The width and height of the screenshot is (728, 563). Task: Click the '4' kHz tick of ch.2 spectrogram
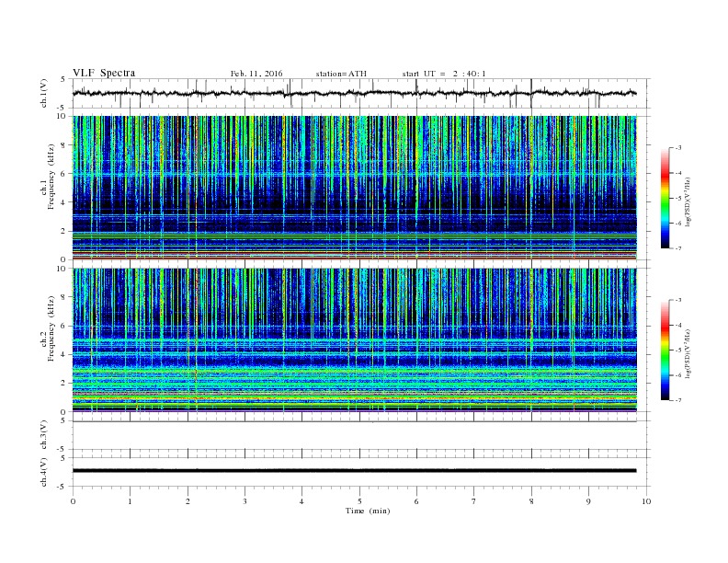click(x=64, y=354)
